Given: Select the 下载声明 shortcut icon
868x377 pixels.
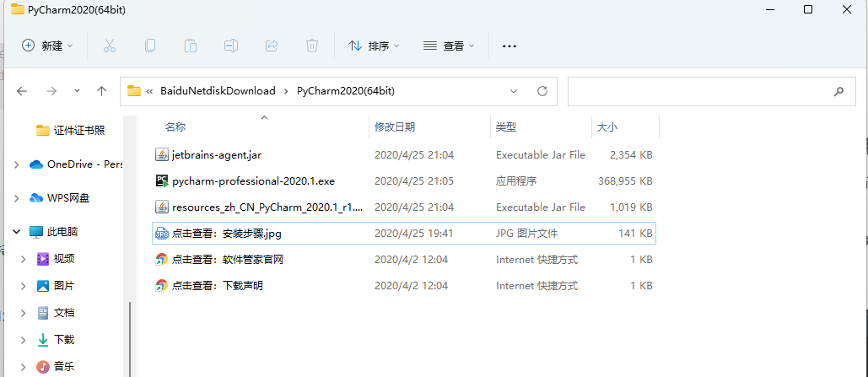Looking at the screenshot, I should [161, 286].
